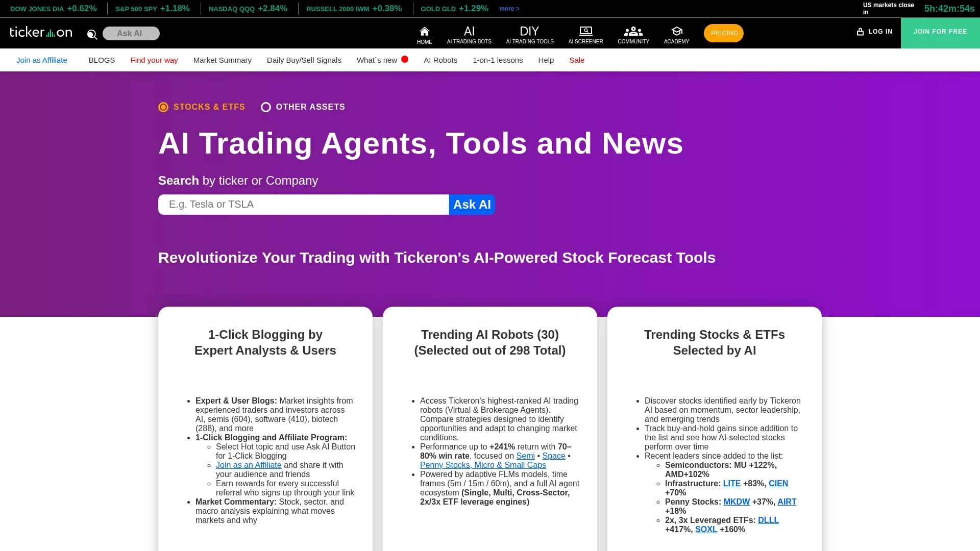
Task: Click the header Ask AI pill button
Action: tap(131, 33)
